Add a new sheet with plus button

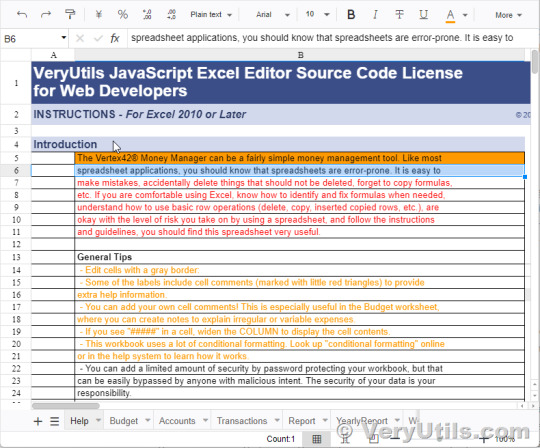pos(38,421)
